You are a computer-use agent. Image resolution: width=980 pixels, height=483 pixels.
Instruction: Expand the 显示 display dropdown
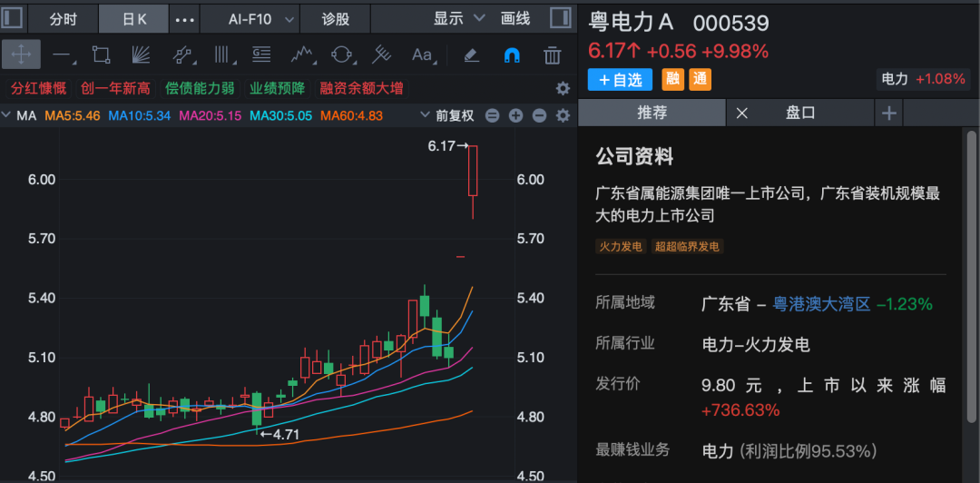pyautogui.click(x=456, y=18)
